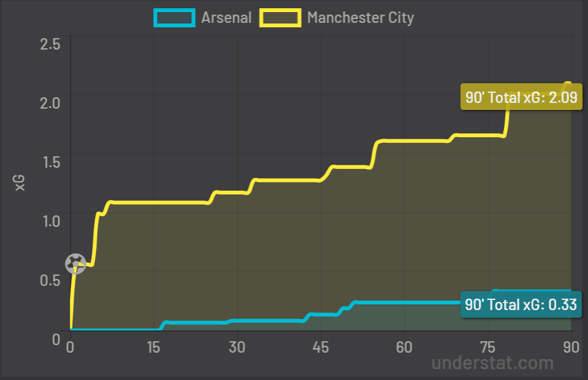Select the 90' Total xG: 0.33 label
Viewport: 588px width, 380px height.
(x=521, y=304)
